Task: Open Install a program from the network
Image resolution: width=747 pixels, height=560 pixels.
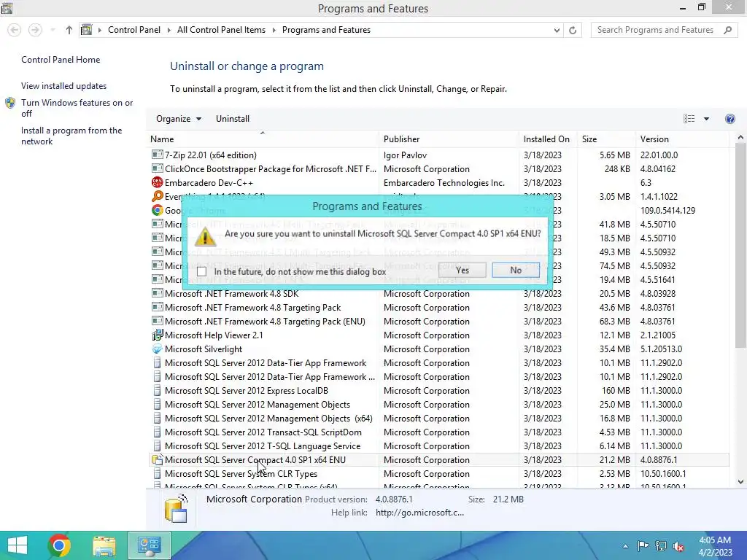Action: (71, 136)
